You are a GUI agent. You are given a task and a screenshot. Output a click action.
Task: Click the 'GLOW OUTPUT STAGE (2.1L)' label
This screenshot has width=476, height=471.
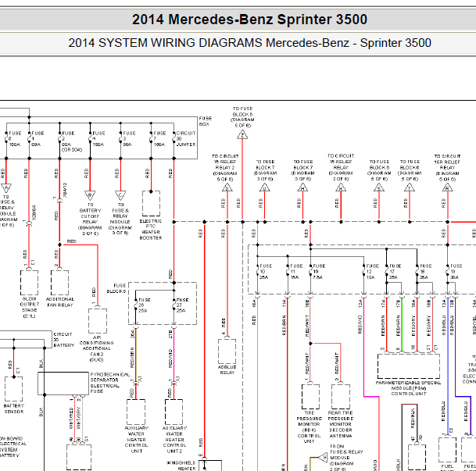click(30, 307)
